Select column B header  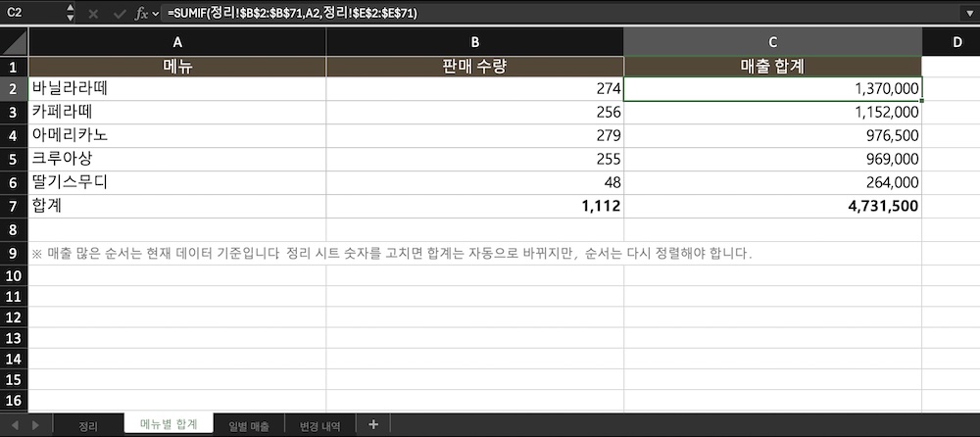point(475,42)
